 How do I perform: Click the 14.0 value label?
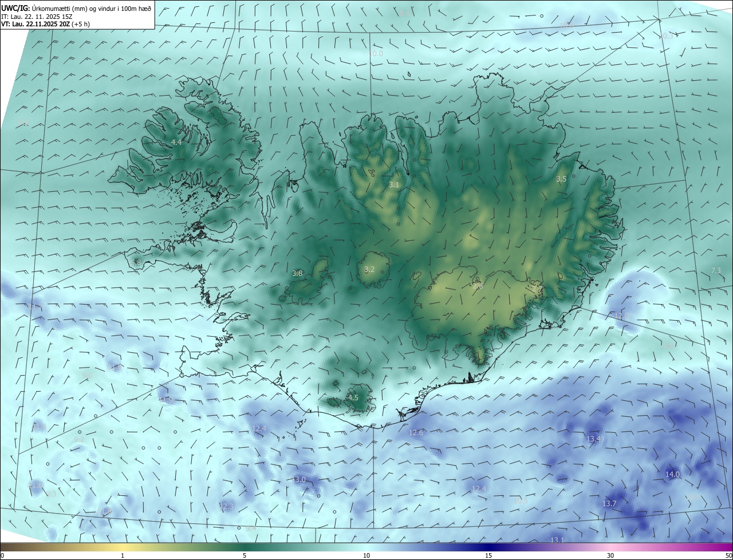coord(672,474)
